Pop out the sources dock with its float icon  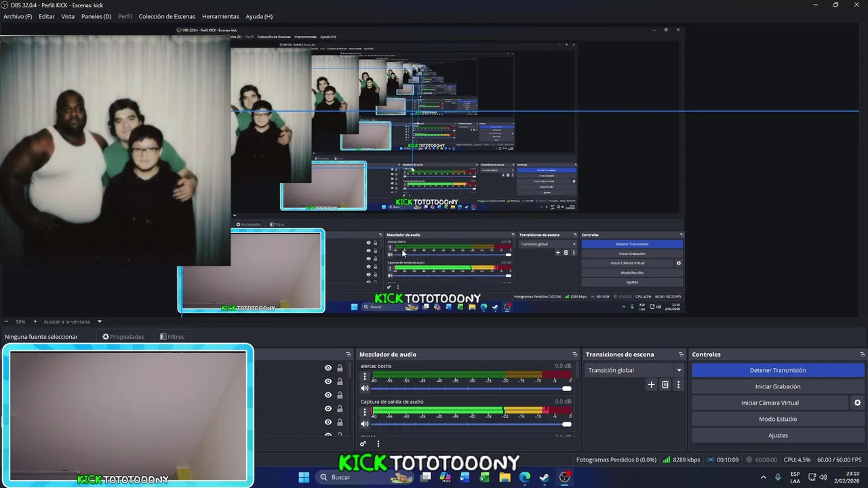349,354
